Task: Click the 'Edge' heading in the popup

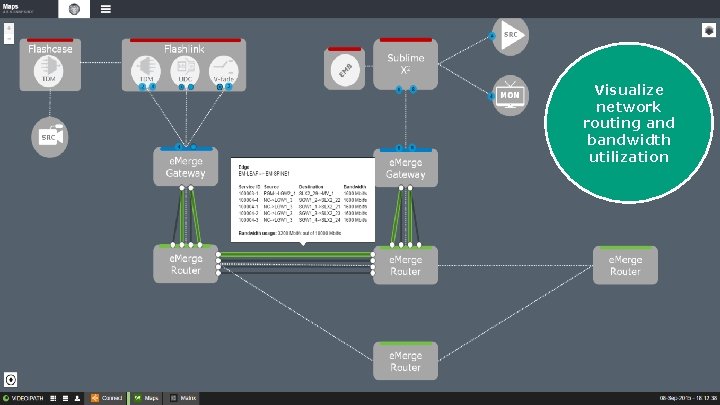Action: point(244,167)
